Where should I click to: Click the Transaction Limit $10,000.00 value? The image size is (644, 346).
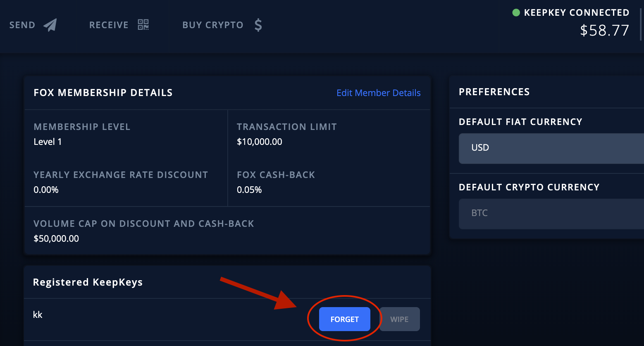click(259, 142)
